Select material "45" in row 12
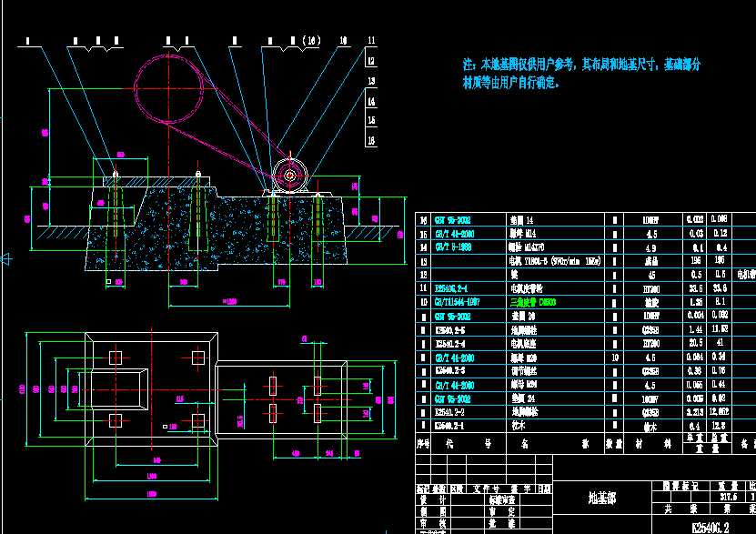The height and width of the screenshot is (534, 756). (651, 276)
